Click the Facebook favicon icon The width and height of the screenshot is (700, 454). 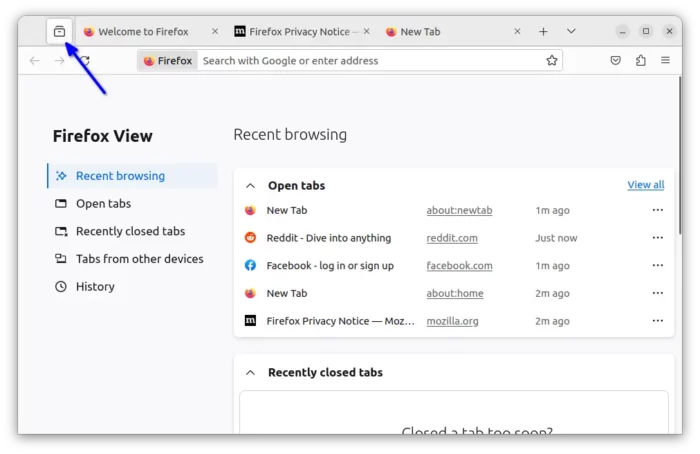pos(250,265)
